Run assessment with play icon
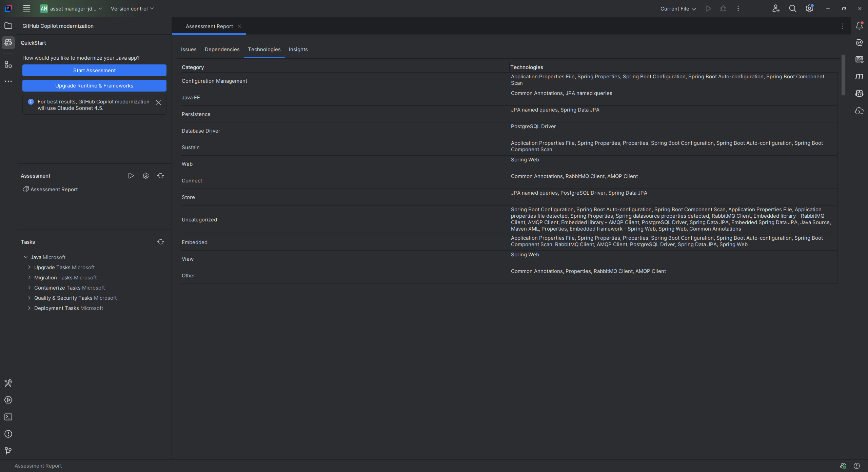 (131, 176)
